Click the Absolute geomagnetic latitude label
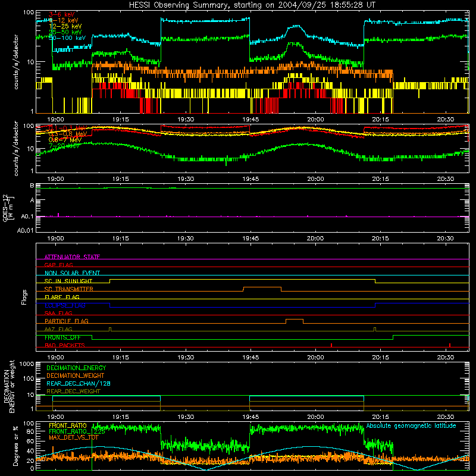 click(x=411, y=425)
